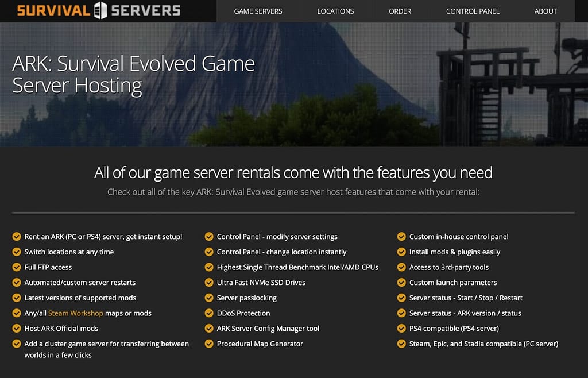The image size is (588, 378).
Task: Open the LOCATIONS menu
Action: pos(335,11)
